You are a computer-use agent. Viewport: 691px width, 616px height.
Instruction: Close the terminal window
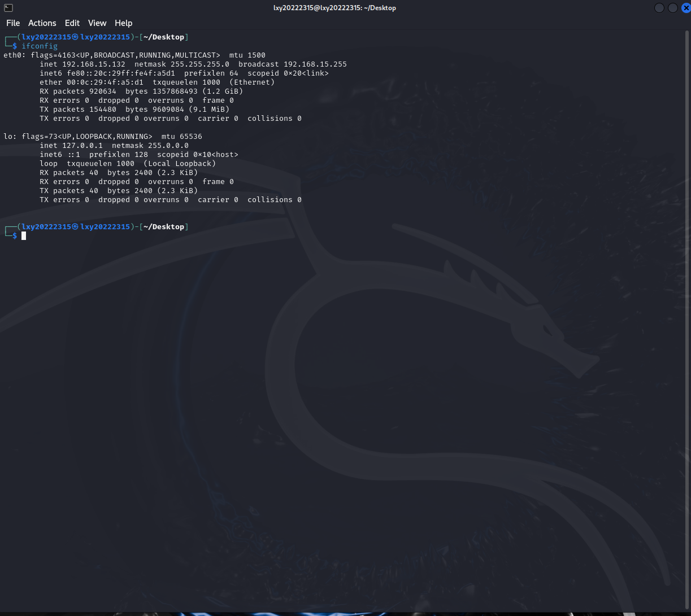tap(686, 8)
